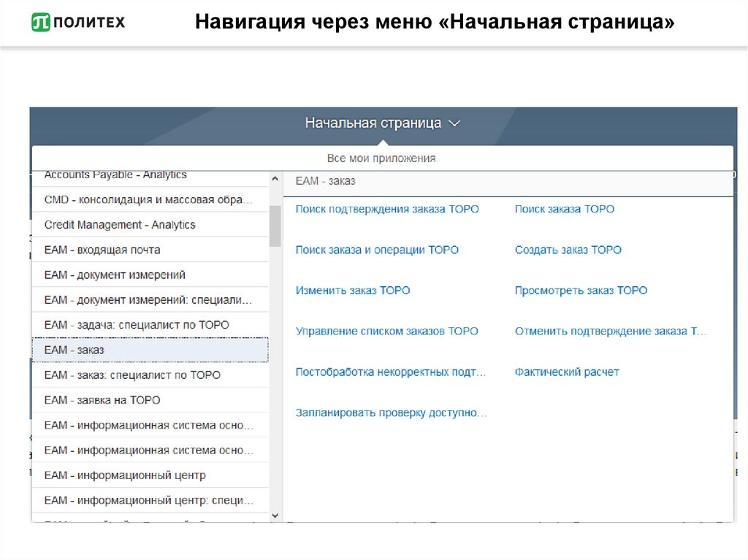Screen dimensions: 748x560
Task: Open EAM - информационный центр item
Action: point(125,475)
